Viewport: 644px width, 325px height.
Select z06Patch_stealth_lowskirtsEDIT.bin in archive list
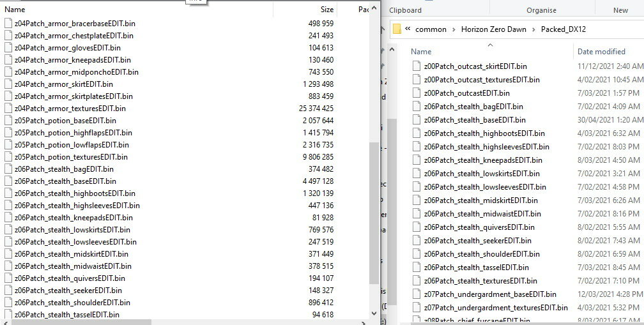(72, 230)
